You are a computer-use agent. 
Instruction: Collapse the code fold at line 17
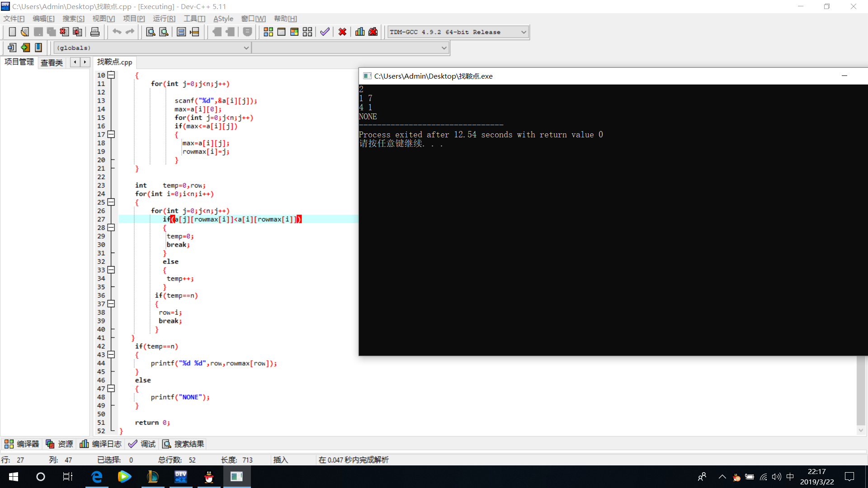(x=111, y=134)
